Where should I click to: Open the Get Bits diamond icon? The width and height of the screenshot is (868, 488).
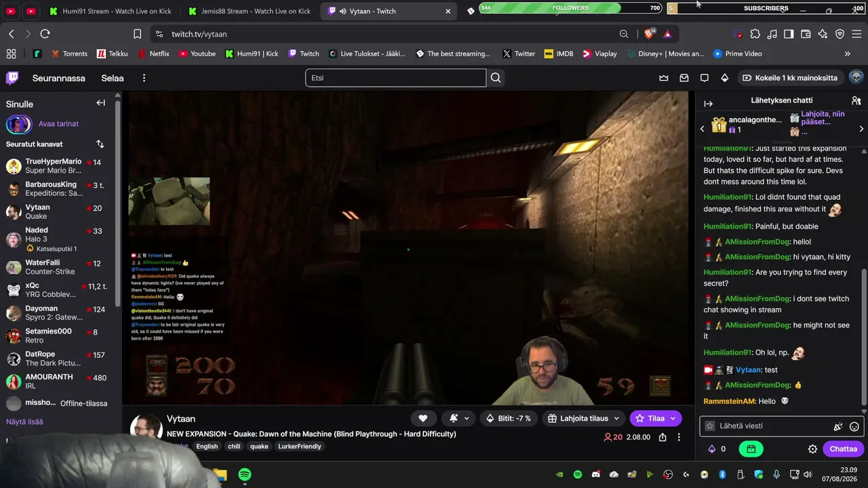click(725, 78)
